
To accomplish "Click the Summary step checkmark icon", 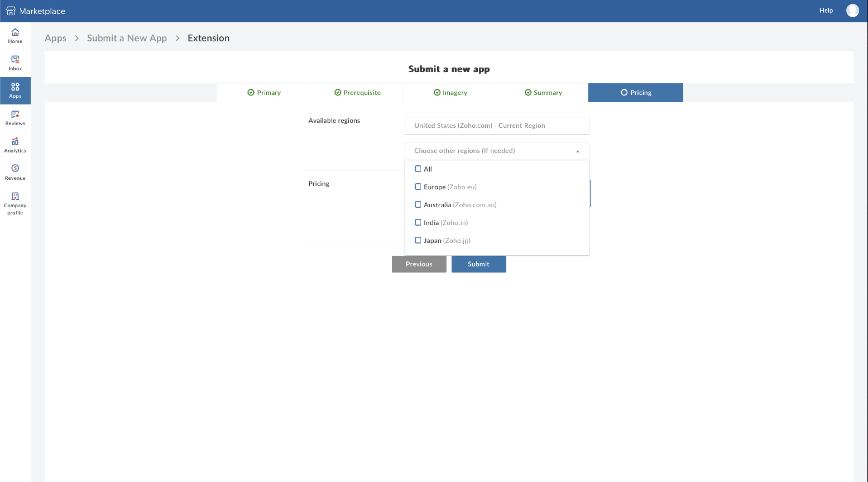I will click(x=528, y=92).
